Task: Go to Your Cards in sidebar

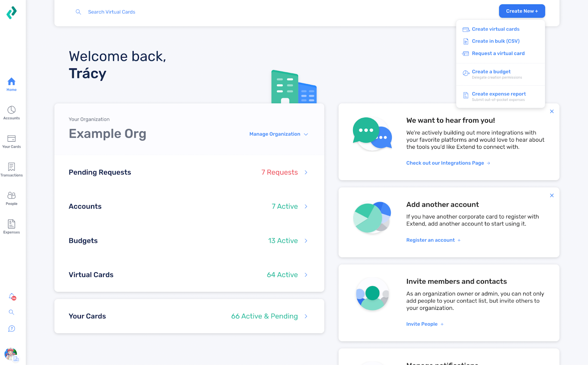Action: coord(11,141)
